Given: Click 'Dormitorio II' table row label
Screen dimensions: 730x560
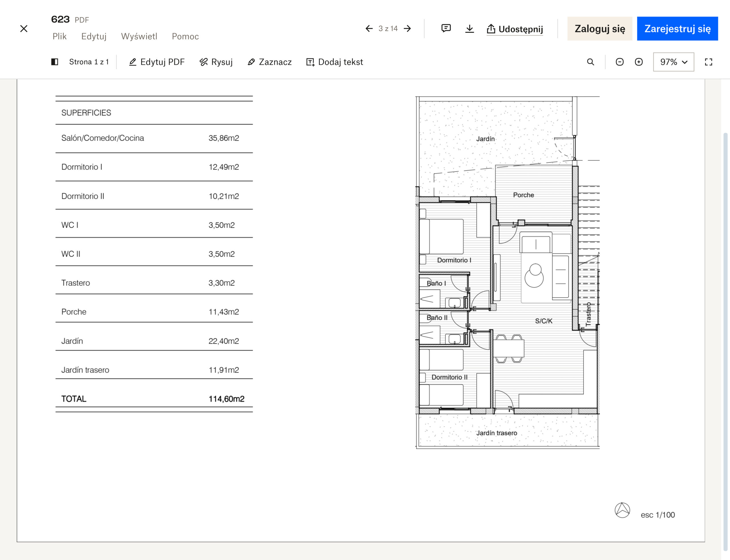Looking at the screenshot, I should click(83, 196).
